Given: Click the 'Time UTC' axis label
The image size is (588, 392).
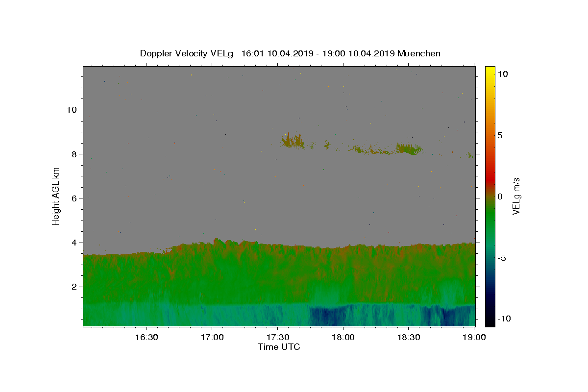Looking at the screenshot, I should tap(279, 347).
